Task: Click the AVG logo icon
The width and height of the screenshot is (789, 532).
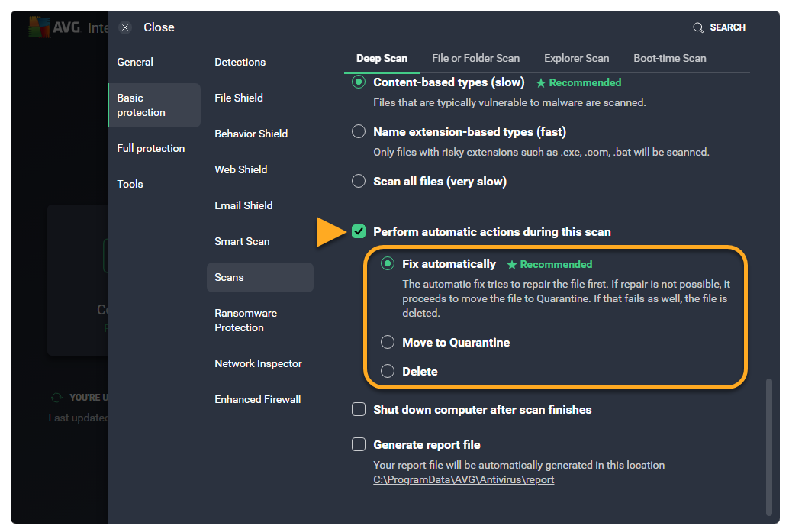Action: point(40,27)
